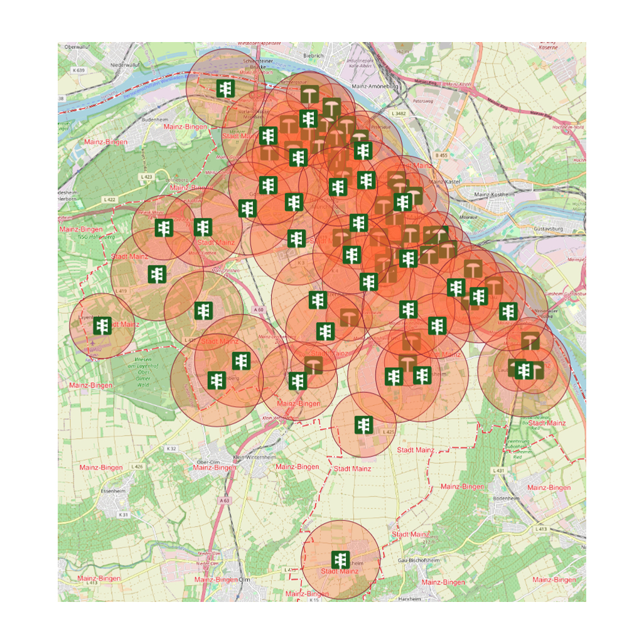Screen dimensions: 644x644
Task: Click the 'Harxheim' label at the bottom
Action: click(x=410, y=599)
